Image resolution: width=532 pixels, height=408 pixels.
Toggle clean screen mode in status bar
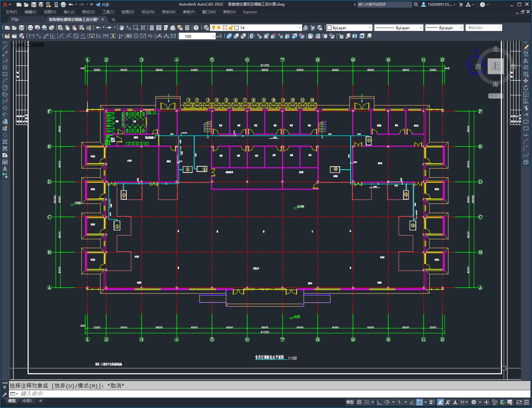[519, 402]
